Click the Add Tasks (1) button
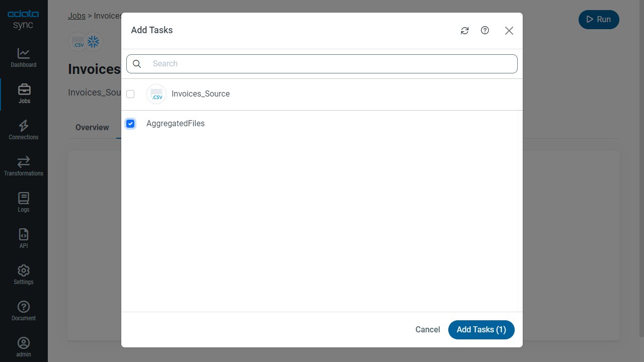This screenshot has width=644, height=362. [x=481, y=330]
